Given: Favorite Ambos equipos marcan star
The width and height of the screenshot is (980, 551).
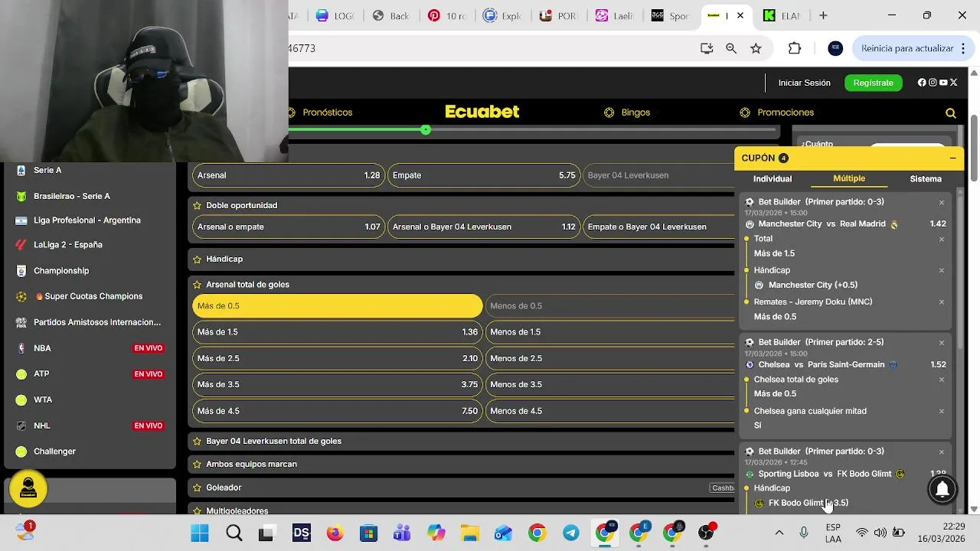Looking at the screenshot, I should click(197, 464).
